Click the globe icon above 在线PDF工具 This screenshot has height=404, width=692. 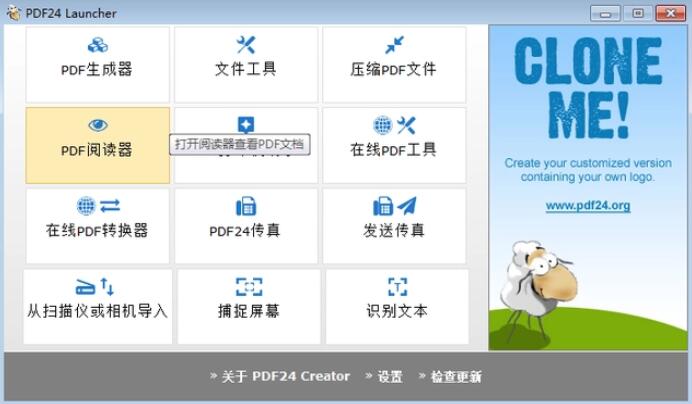click(383, 125)
